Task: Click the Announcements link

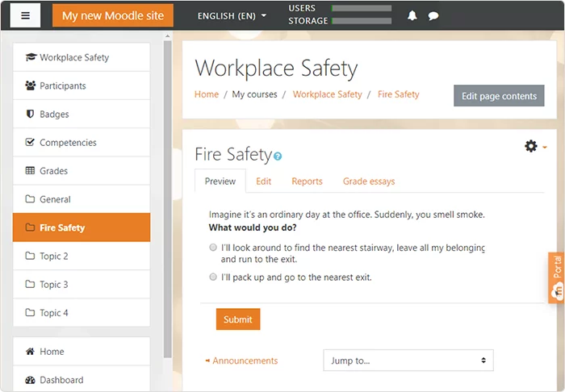Action: tap(244, 361)
